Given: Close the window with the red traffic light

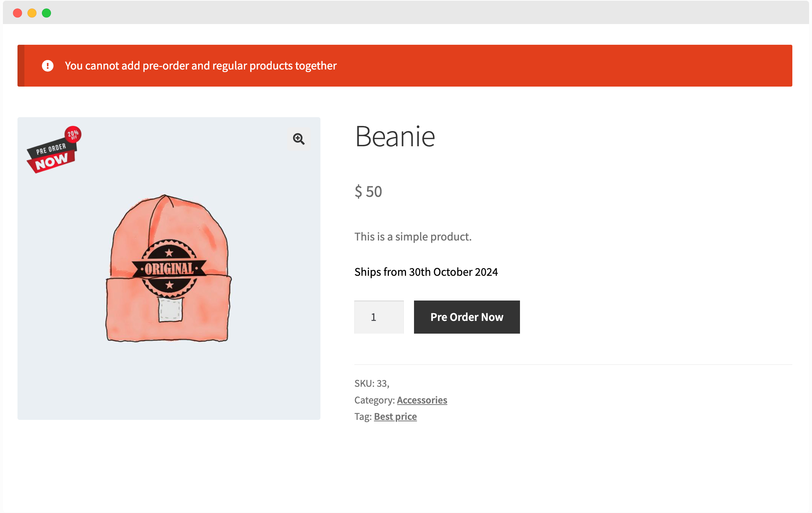Looking at the screenshot, I should click(17, 13).
